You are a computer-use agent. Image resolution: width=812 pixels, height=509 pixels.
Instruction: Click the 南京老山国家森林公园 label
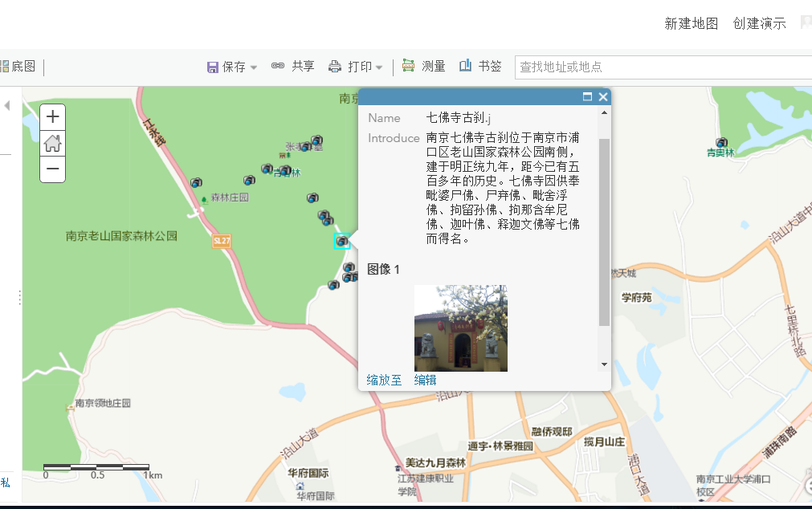[x=121, y=236]
